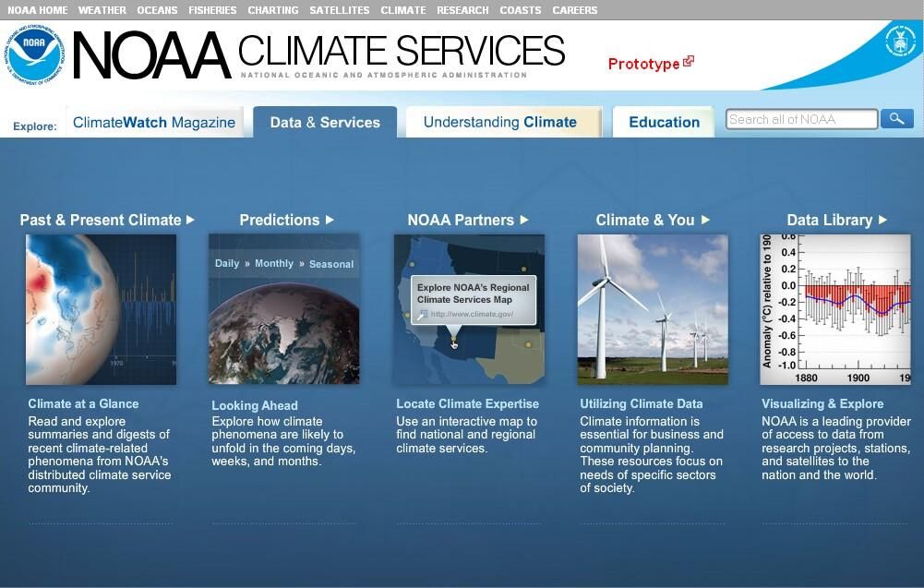Click the arrow beside Predictions heading
The image size is (924, 588).
point(330,220)
